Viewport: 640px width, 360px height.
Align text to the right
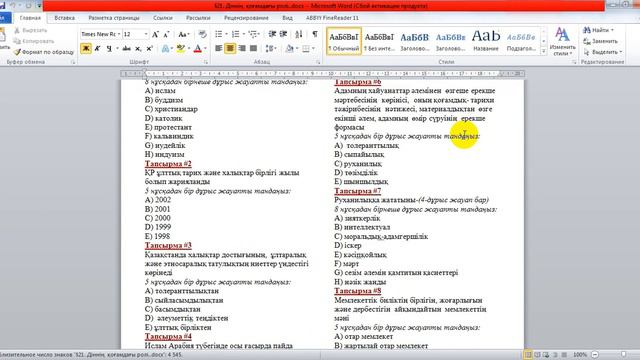tap(242, 49)
